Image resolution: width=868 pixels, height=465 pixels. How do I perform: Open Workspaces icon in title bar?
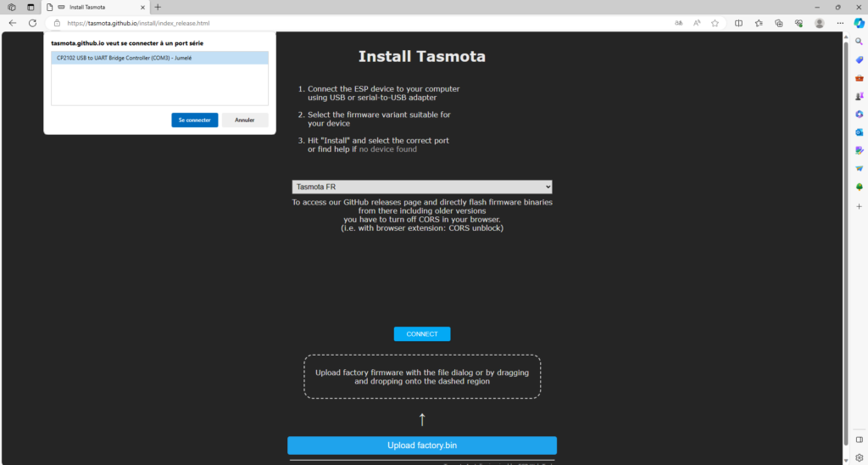click(x=12, y=7)
